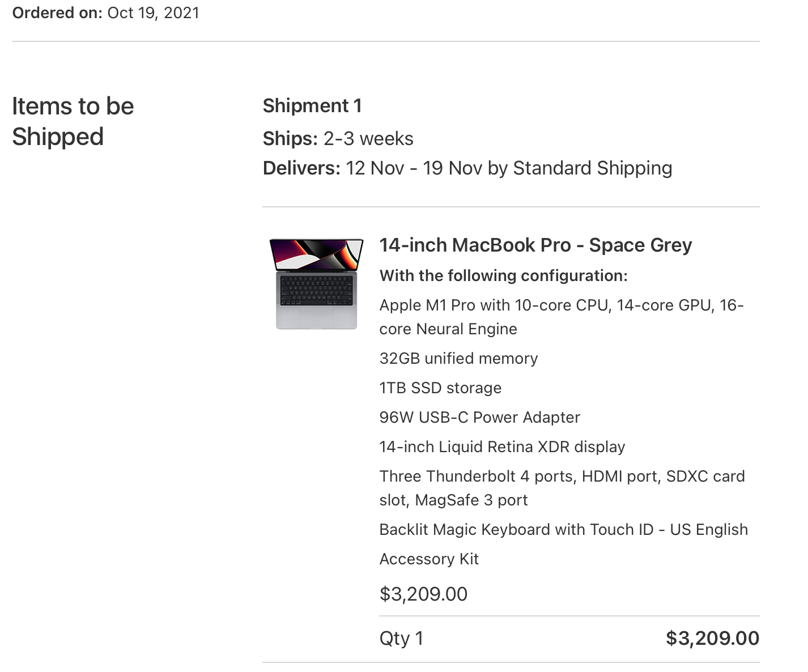Click the Standard Shipping text
Image resolution: width=808 pixels, height=672 pixels.
coord(592,168)
